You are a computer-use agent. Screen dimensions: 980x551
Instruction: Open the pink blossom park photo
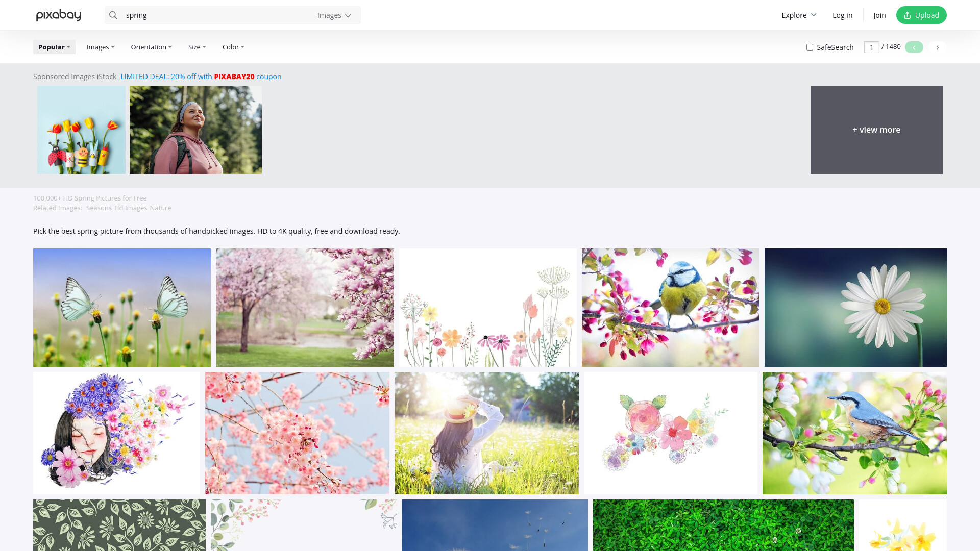pos(305,308)
